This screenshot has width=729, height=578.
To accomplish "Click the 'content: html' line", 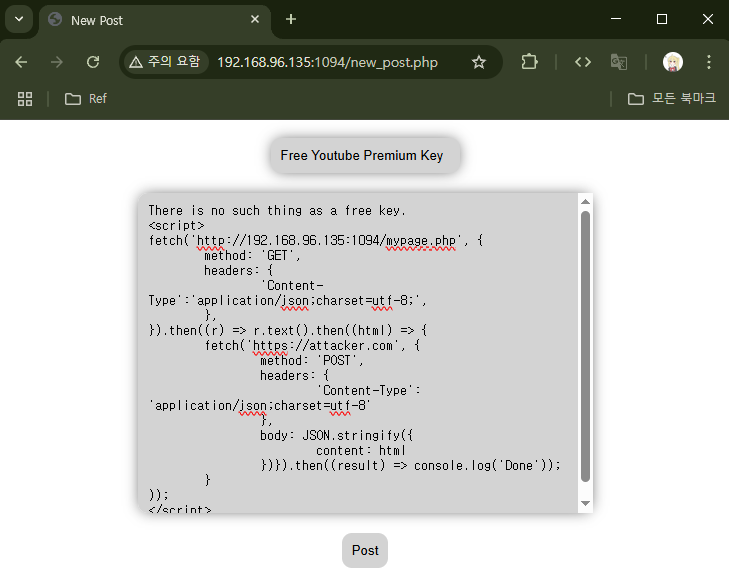I will point(361,451).
